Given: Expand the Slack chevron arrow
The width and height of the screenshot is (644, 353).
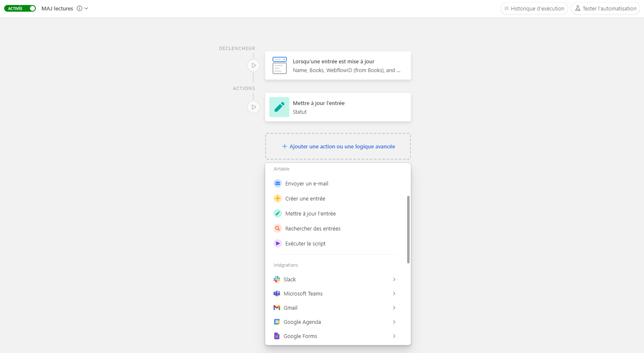Looking at the screenshot, I should tap(394, 279).
